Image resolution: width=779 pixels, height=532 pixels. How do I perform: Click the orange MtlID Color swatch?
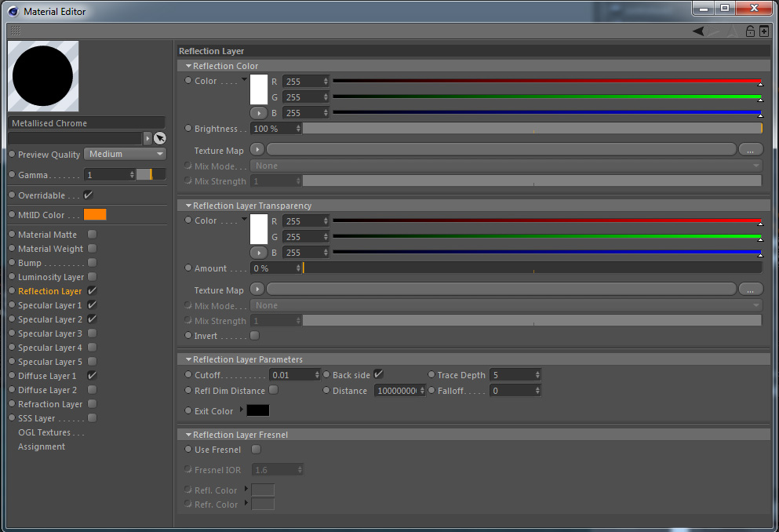pyautogui.click(x=95, y=214)
